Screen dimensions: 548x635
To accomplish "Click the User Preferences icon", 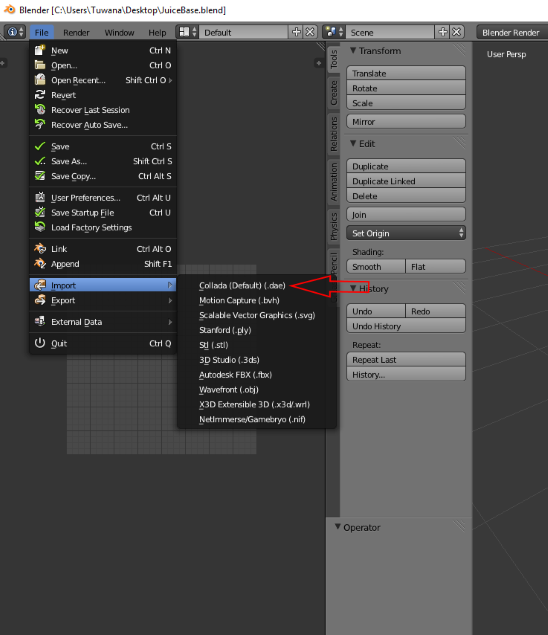I will click(x=40, y=198).
